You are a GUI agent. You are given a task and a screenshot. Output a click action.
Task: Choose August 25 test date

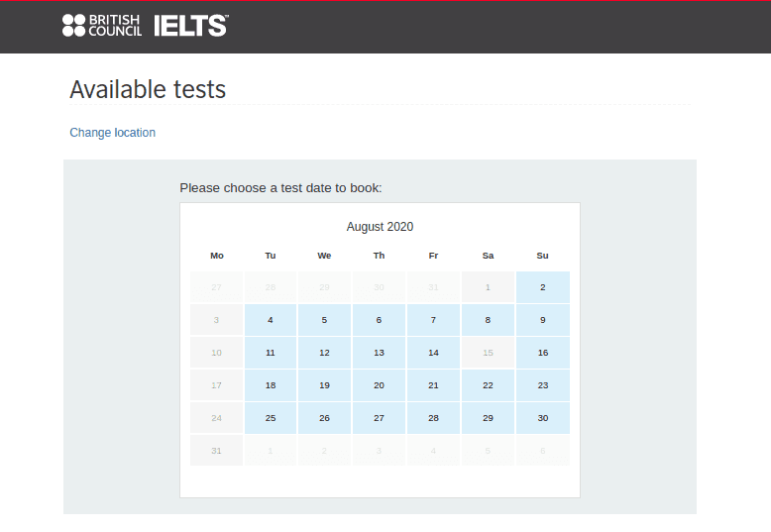[x=271, y=418]
